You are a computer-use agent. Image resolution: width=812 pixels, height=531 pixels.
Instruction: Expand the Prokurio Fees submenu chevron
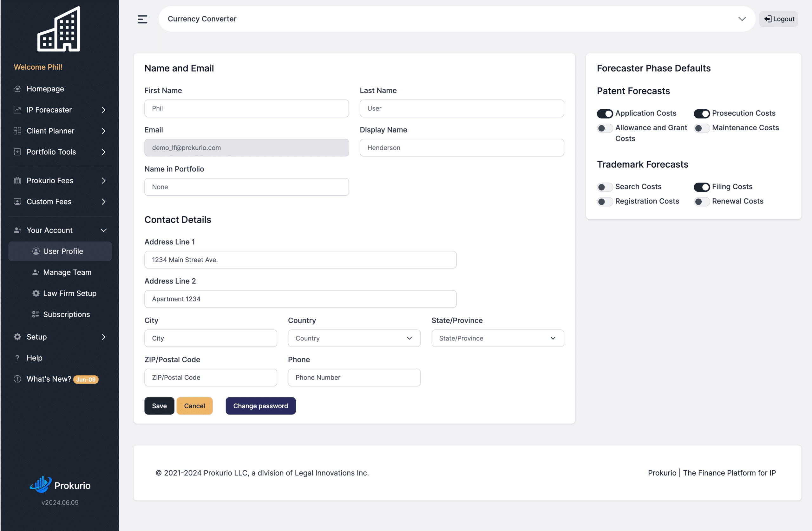click(x=104, y=181)
